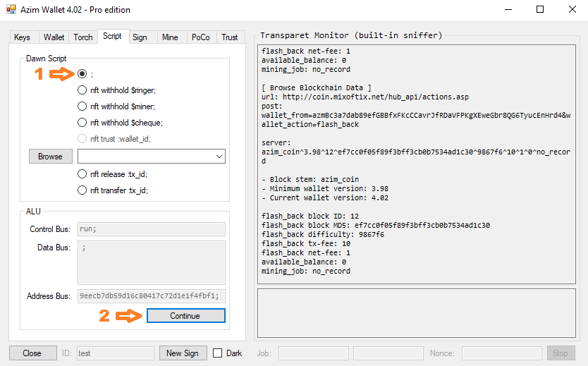The image size is (588, 366).
Task: Go to the Torch tab
Action: (83, 37)
